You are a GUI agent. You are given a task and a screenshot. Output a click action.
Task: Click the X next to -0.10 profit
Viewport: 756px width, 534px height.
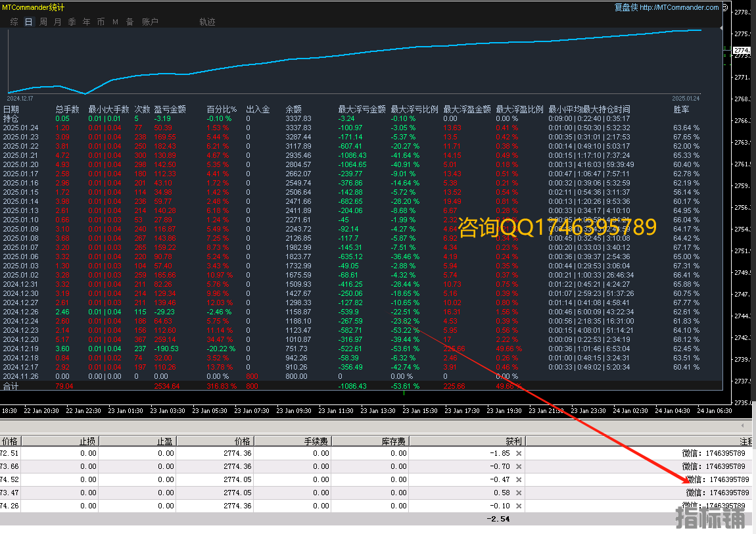pos(518,506)
